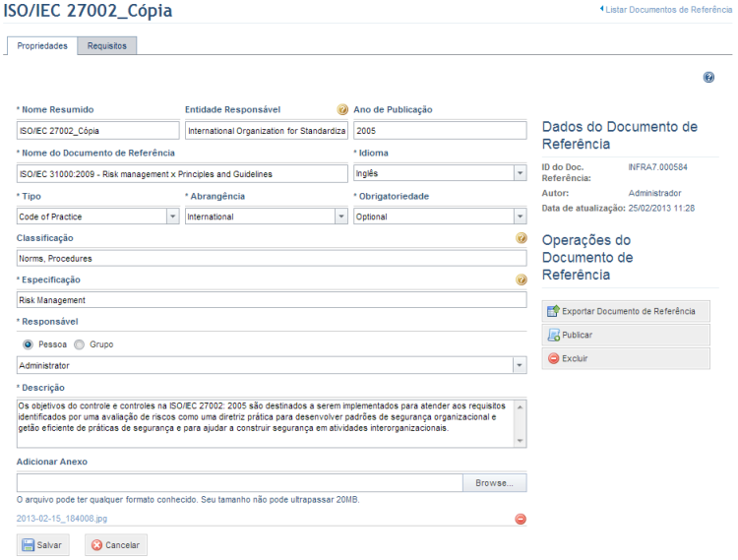Click the Nome Resumido input field
Image resolution: width=738 pixels, height=560 pixels.
click(97, 130)
